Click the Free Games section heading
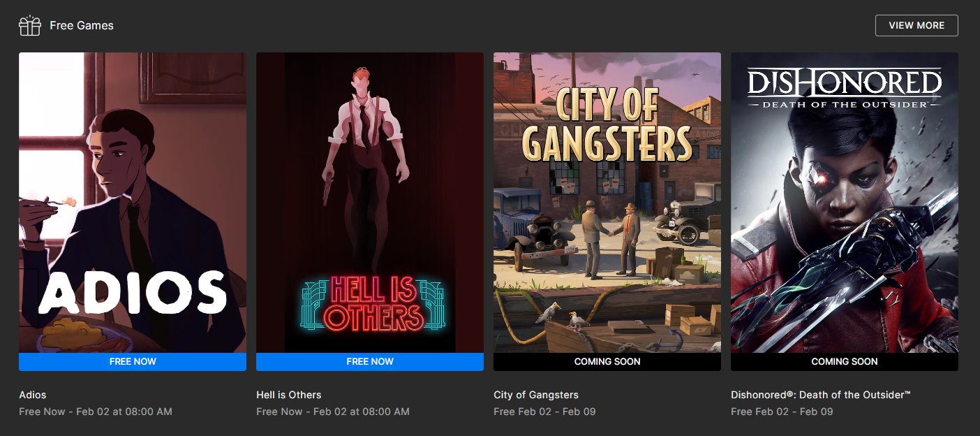Screen dimensions: 980x436 click(82, 25)
